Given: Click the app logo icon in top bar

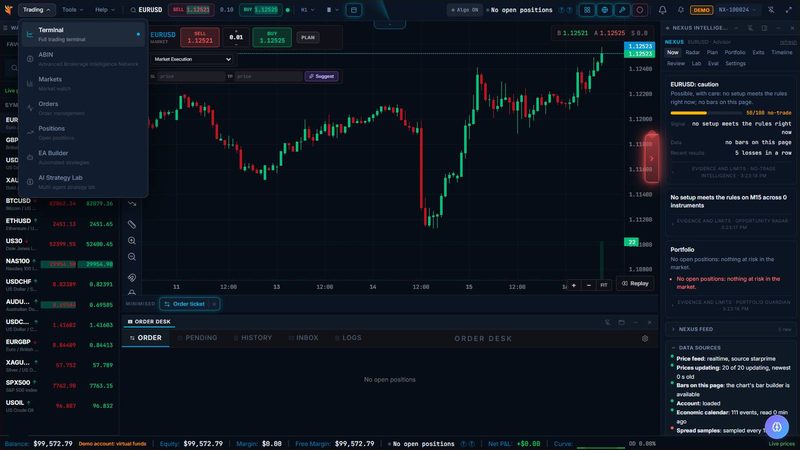Looking at the screenshot, I should pyautogui.click(x=8, y=10).
